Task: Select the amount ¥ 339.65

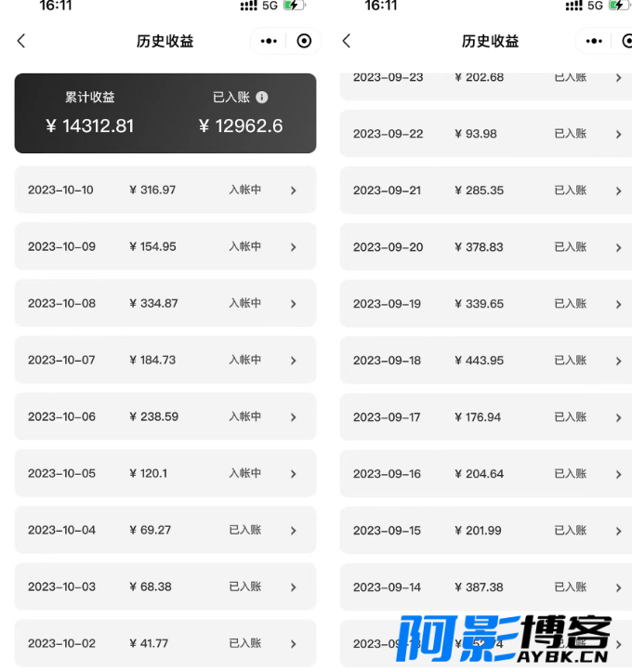Action: [x=479, y=304]
